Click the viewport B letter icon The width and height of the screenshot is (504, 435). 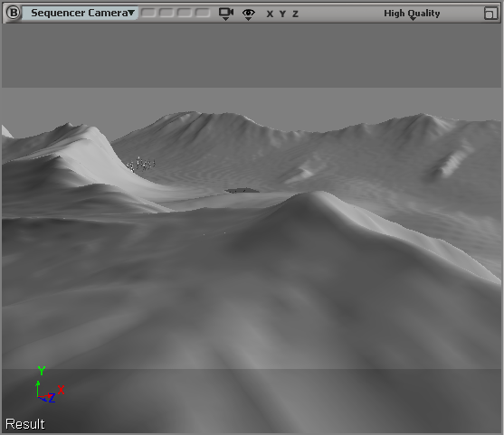point(14,13)
